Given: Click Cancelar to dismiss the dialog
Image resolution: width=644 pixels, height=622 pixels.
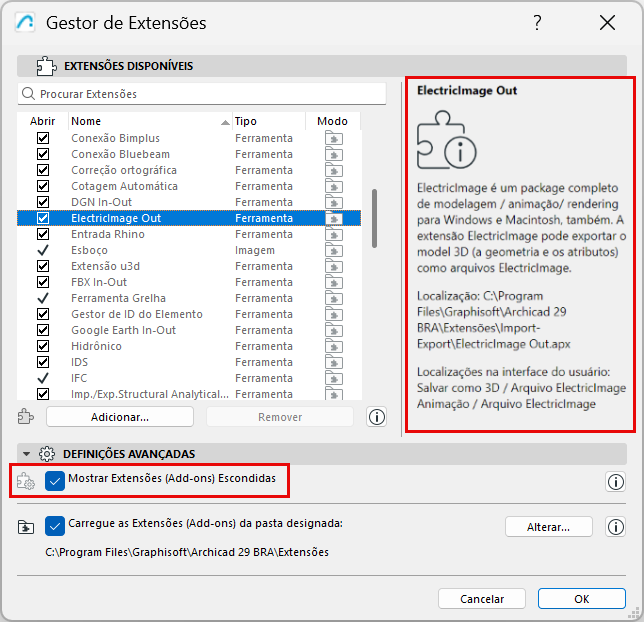Looking at the screenshot, I should point(482,599).
